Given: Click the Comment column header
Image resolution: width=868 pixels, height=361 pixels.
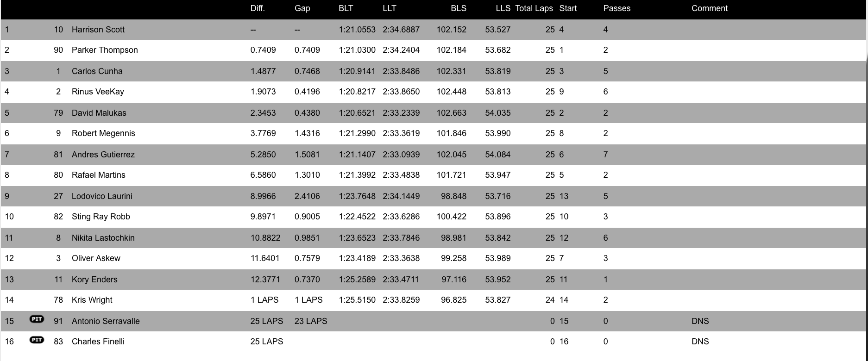Looking at the screenshot, I should point(710,8).
